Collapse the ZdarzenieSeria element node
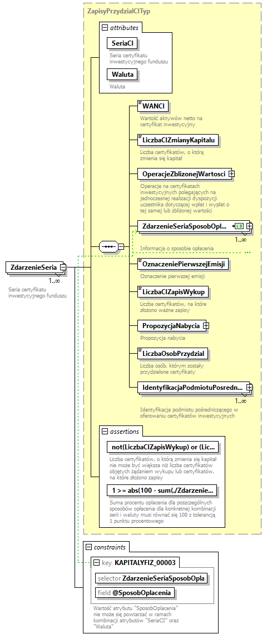267x644 pixels. pyautogui.click(x=63, y=267)
